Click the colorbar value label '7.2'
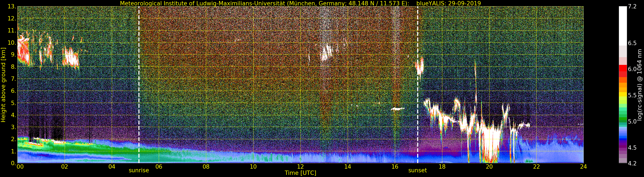Viewport: 644px width, 177px height. [x=632, y=6]
